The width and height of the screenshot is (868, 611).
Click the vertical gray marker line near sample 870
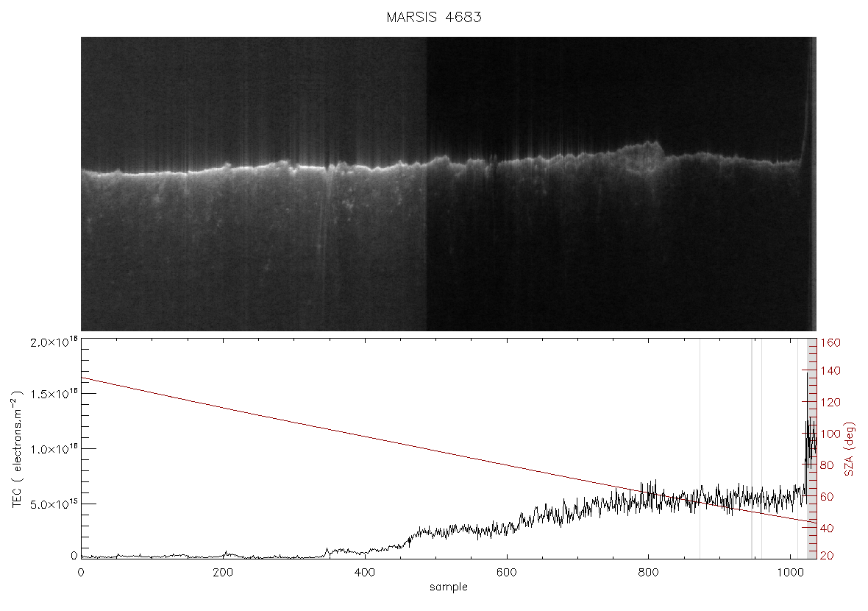[700, 449]
